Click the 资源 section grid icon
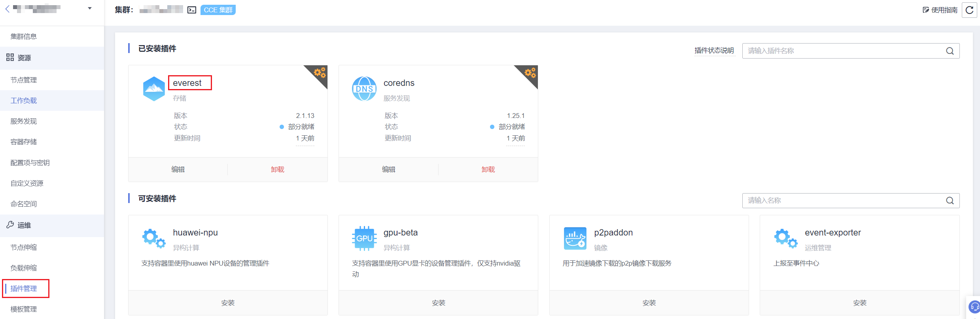Screen dimensions: 980x319 [10, 57]
